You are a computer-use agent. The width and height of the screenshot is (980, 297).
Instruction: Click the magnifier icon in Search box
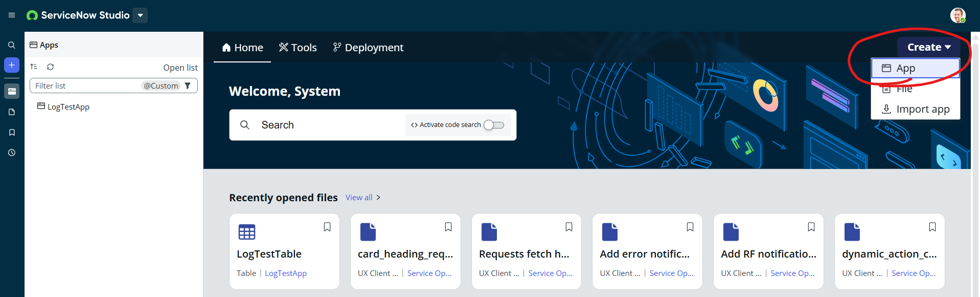tap(245, 125)
